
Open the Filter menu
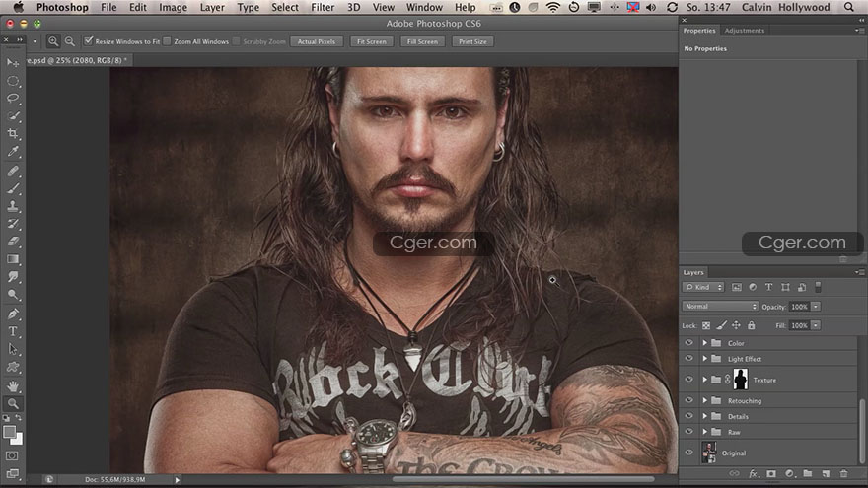tap(323, 7)
